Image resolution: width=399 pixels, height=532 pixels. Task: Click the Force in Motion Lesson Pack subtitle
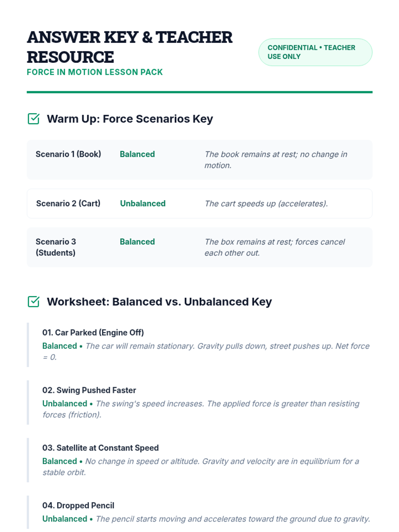click(x=95, y=72)
